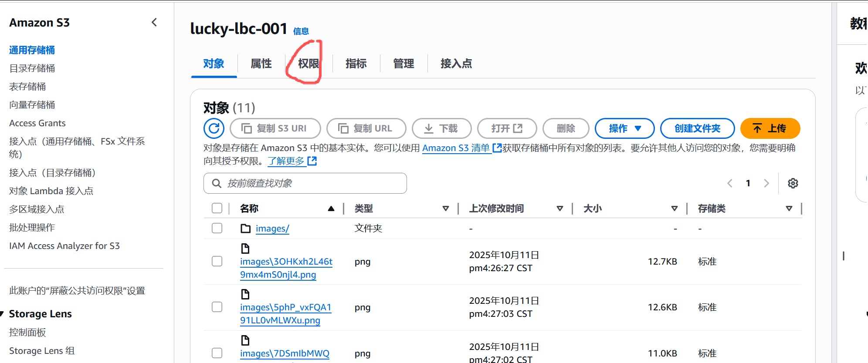Switch to the 对象 tab
The width and height of the screenshot is (868, 363).
[214, 64]
